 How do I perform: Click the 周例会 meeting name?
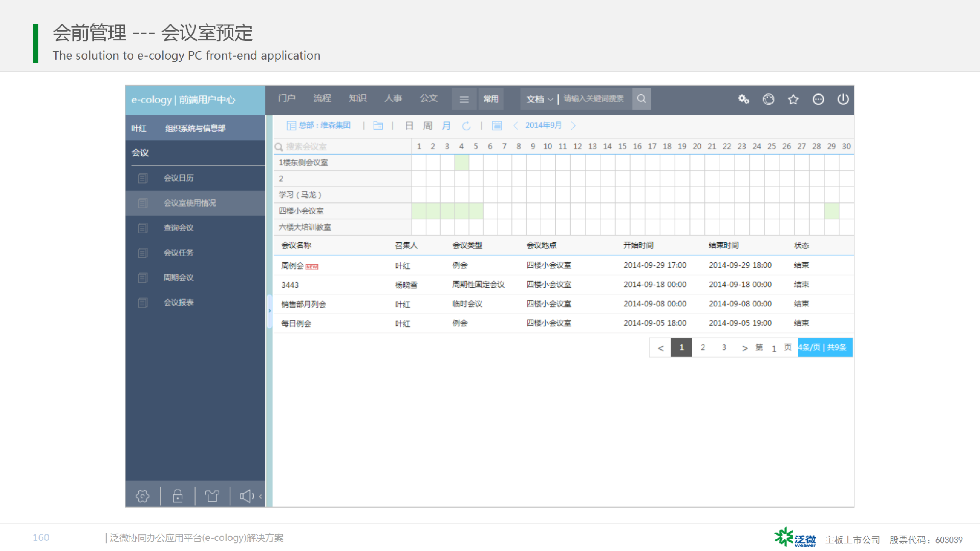click(x=292, y=265)
